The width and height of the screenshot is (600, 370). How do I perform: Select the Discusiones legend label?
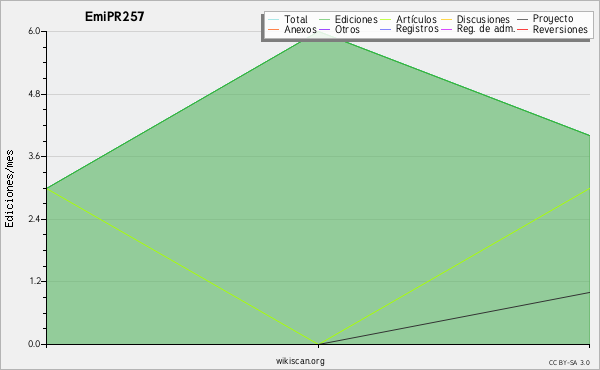(x=483, y=19)
